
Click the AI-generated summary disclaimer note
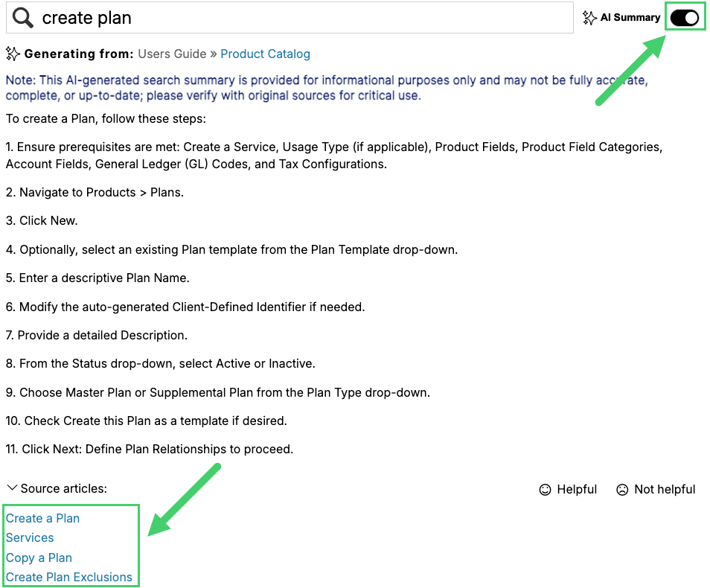[326, 88]
